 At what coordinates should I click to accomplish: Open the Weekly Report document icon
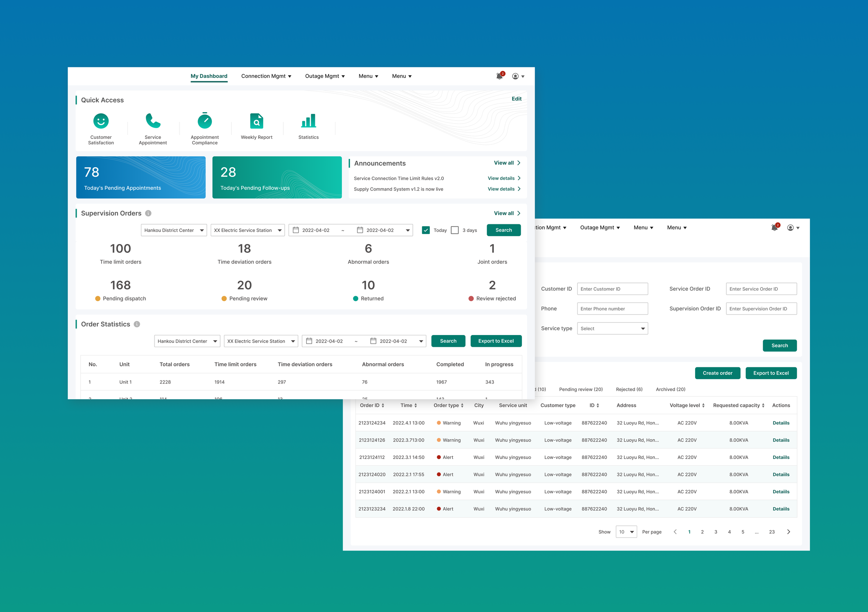pos(256,121)
